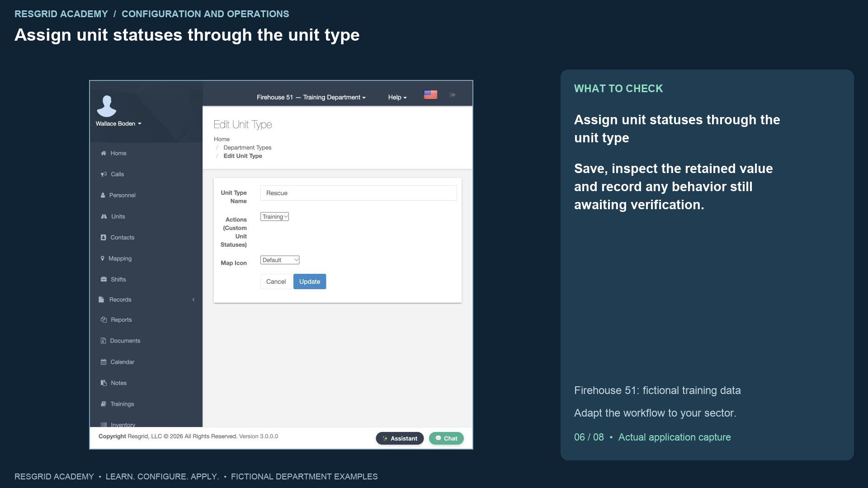Open the Help menu

[397, 97]
